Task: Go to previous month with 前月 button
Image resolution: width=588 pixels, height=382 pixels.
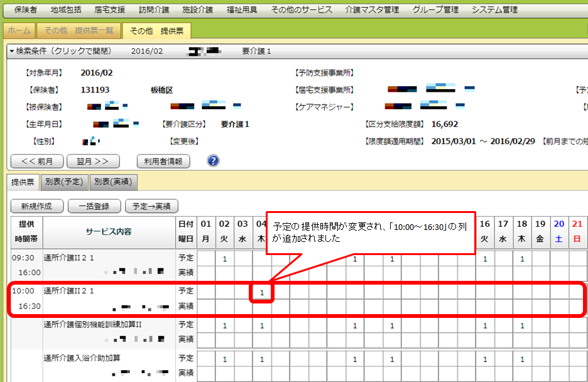Action: 36,161
